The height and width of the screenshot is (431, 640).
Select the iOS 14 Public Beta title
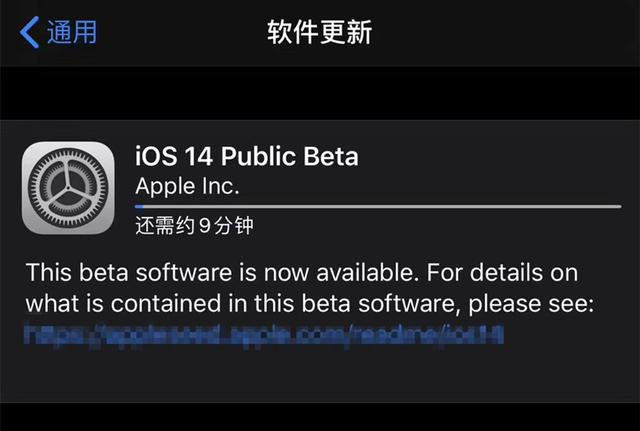246,156
